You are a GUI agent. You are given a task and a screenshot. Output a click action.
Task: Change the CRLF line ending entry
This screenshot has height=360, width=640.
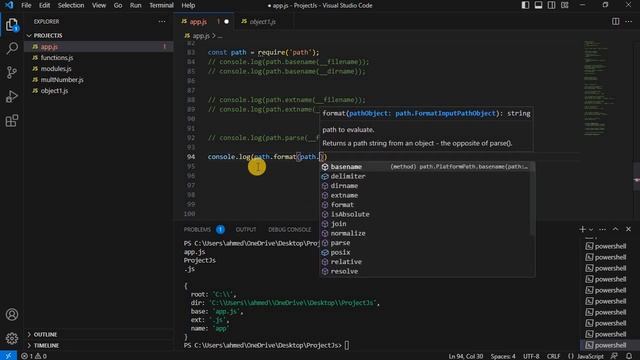pyautogui.click(x=553, y=356)
